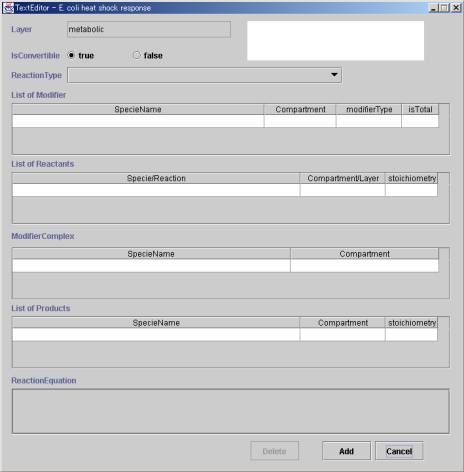Click the stoichiometry cell in List of Reactants

click(x=411, y=190)
